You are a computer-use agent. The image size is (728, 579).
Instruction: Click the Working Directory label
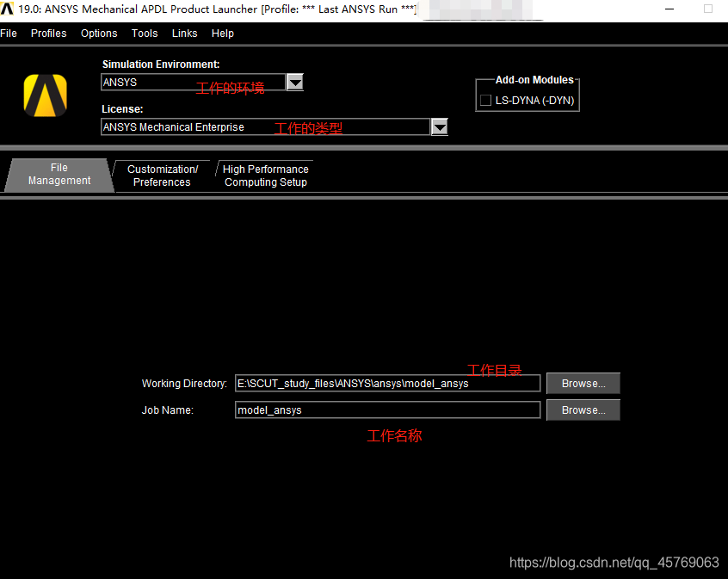click(184, 384)
